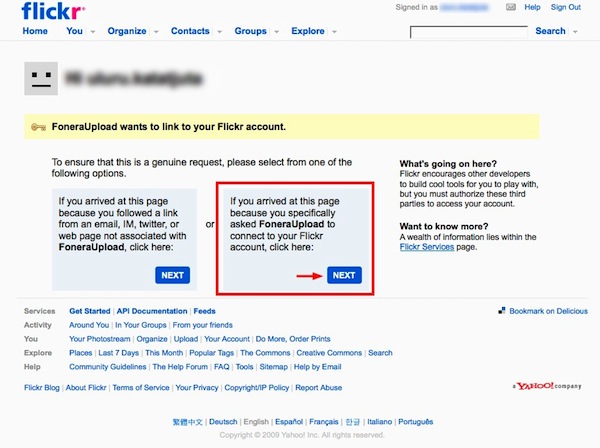Viewport: 600px width, 448px height.
Task: Open the Explore menu item
Action: click(x=308, y=31)
